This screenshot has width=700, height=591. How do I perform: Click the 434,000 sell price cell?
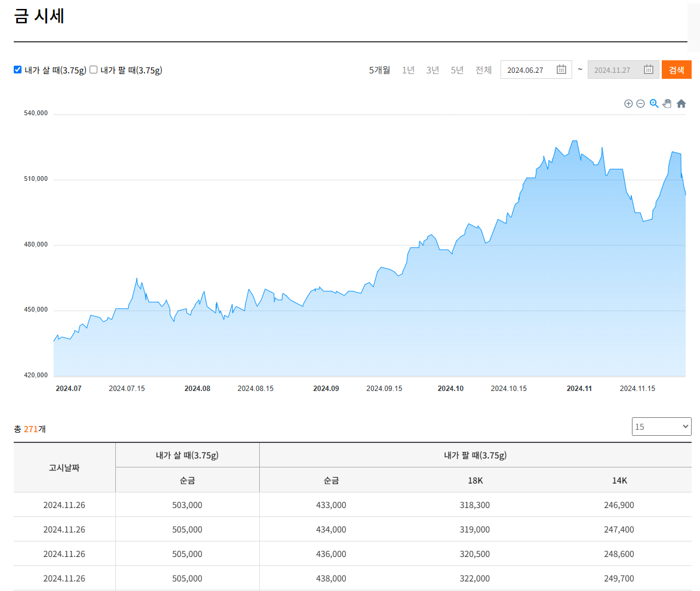coord(331,530)
